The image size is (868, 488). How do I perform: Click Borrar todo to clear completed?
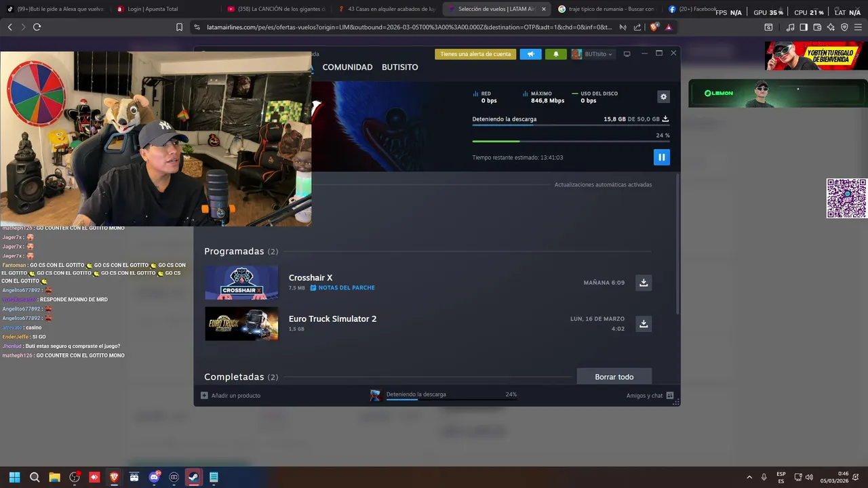tap(614, 377)
